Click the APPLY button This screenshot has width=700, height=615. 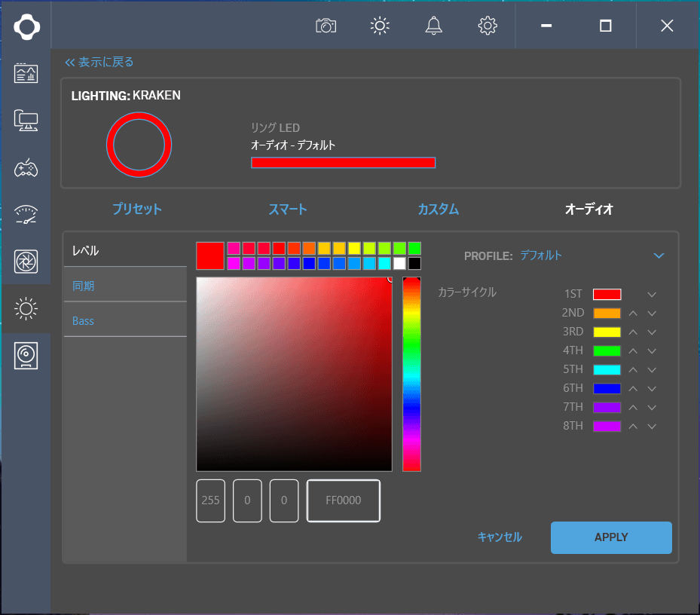[x=611, y=537]
